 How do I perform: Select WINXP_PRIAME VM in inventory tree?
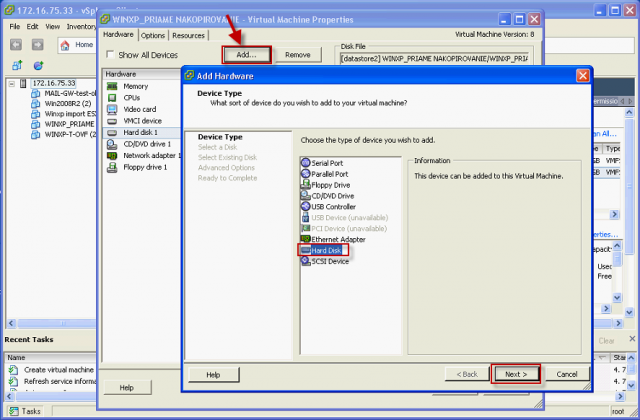69,124
